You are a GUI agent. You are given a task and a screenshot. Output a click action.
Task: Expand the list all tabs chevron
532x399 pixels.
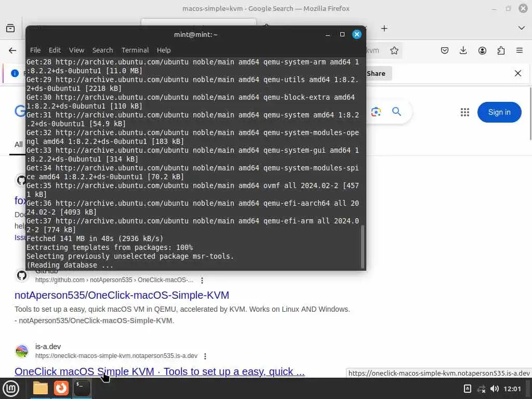(x=522, y=28)
